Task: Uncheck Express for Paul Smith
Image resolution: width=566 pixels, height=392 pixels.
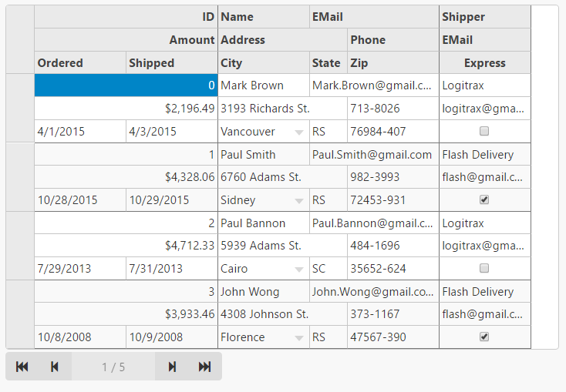Action: click(484, 200)
